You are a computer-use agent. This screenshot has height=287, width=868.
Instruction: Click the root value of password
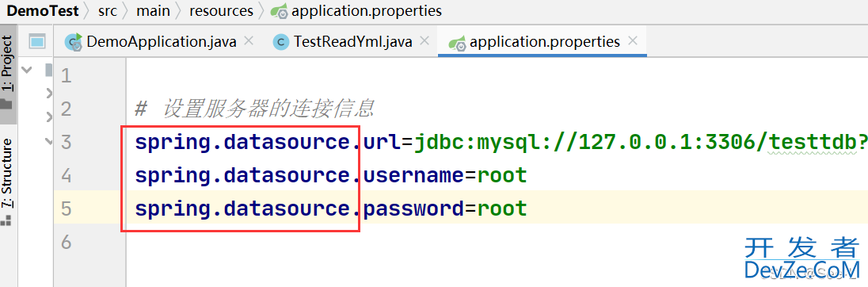(x=502, y=209)
